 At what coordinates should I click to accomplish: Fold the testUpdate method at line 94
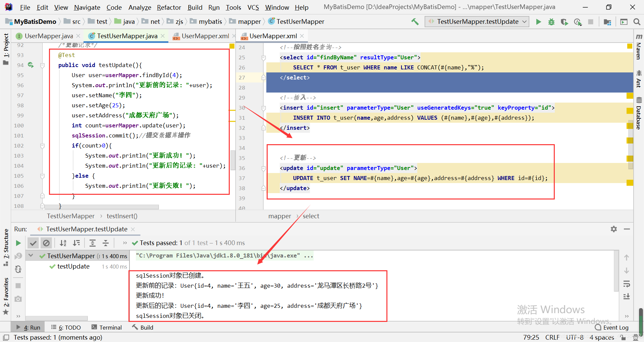pos(43,65)
